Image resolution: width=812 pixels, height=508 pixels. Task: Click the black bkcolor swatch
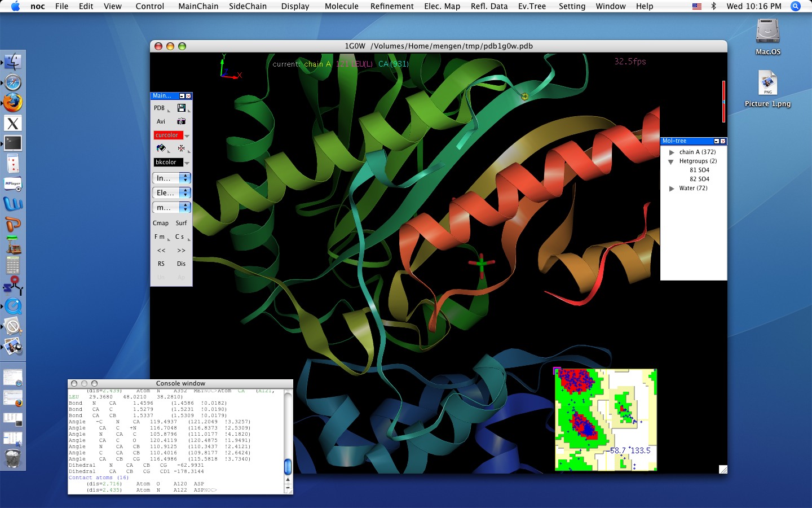click(168, 163)
